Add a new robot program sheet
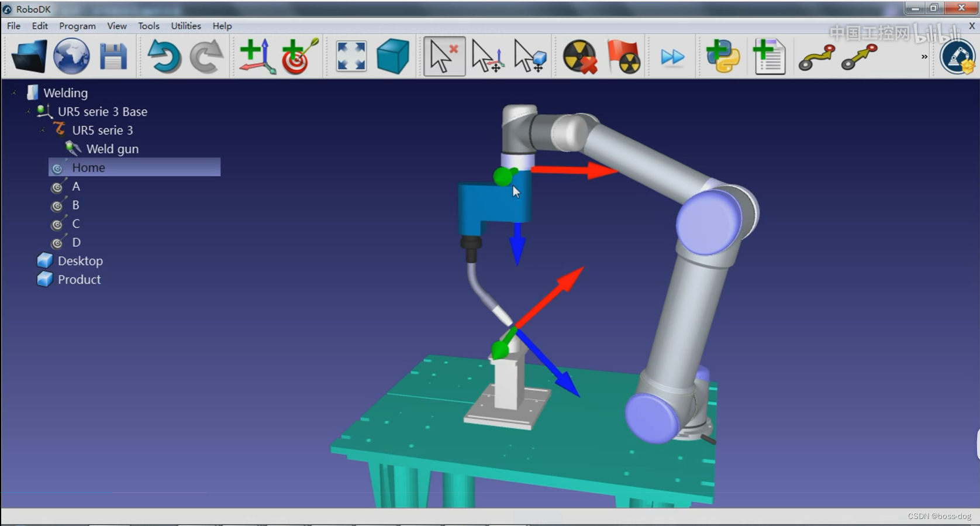This screenshot has height=526, width=980. [769, 57]
